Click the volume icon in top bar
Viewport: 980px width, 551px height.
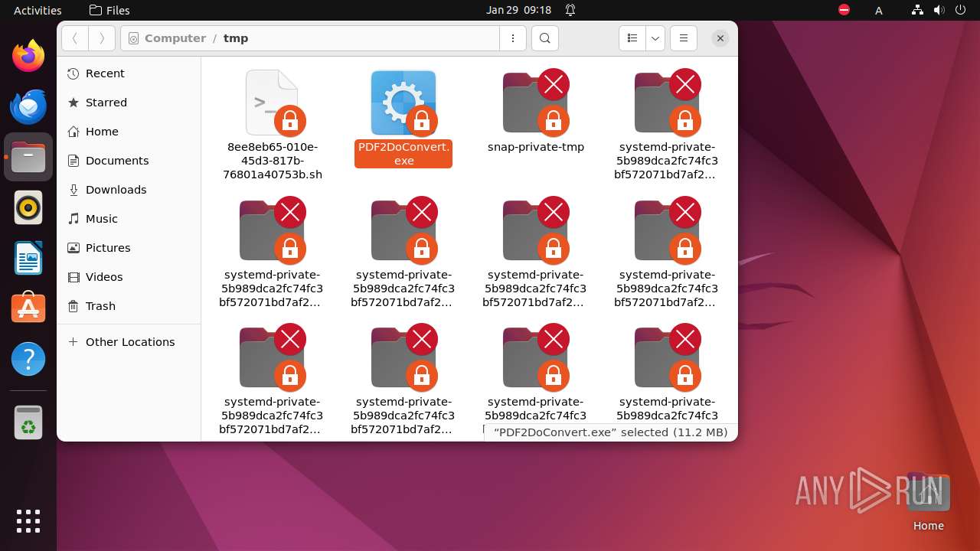[939, 10]
